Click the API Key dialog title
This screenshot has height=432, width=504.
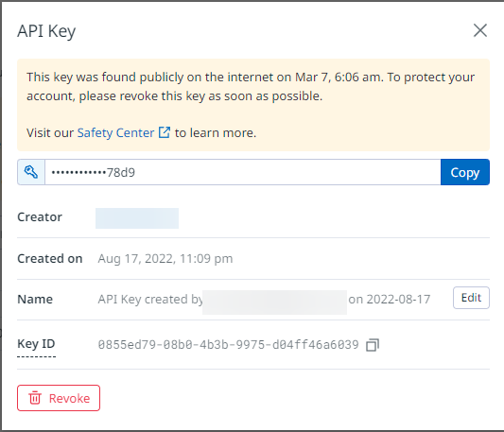point(46,31)
